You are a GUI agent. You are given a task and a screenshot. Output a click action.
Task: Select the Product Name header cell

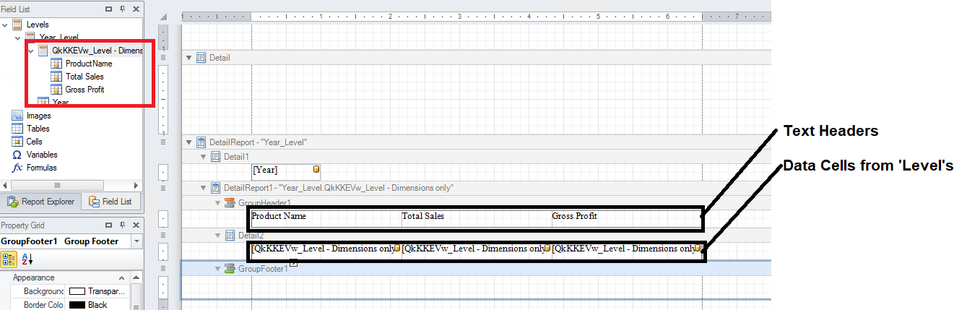click(326, 220)
